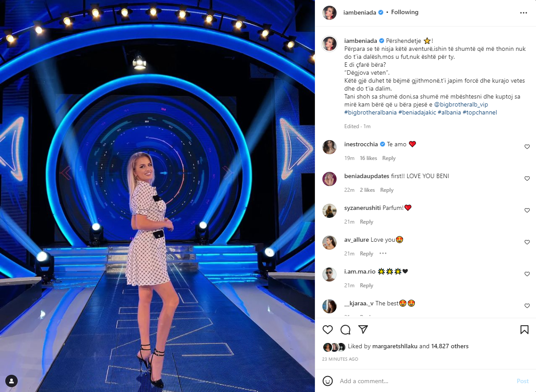Like syzanerushiti's comment
This screenshot has height=392, width=536.
click(x=527, y=210)
